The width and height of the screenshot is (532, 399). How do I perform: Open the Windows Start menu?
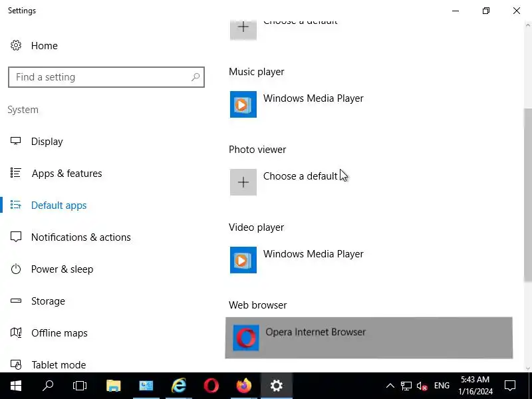coord(15,386)
